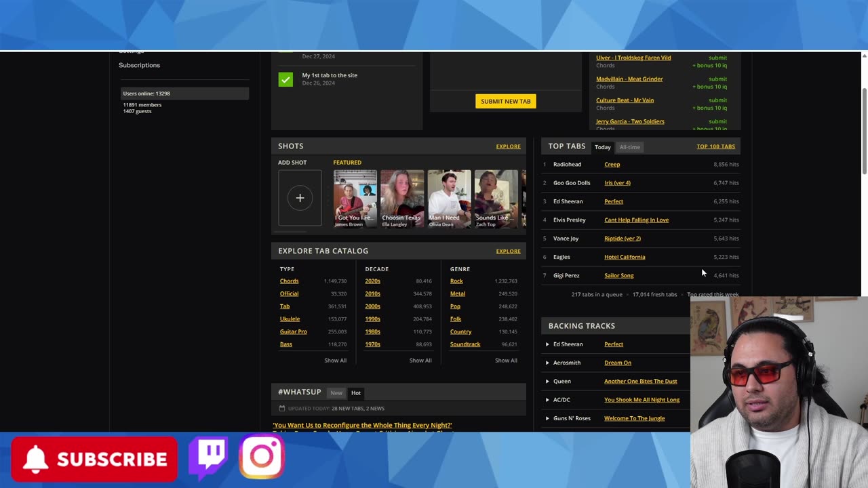Image resolution: width=868 pixels, height=488 pixels.
Task: Click the 'Users online: 13298' text
Action: pyautogui.click(x=146, y=94)
